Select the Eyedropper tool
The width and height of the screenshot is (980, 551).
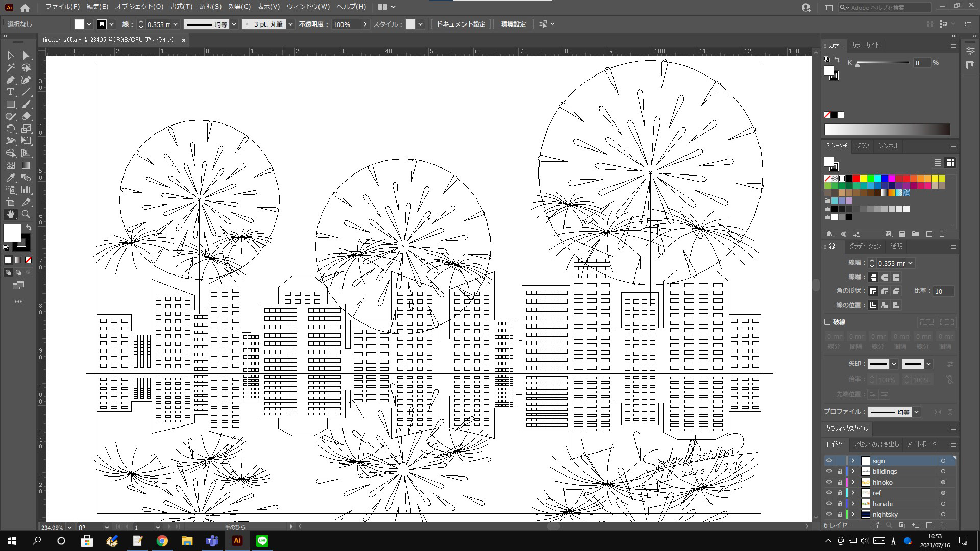(x=11, y=178)
